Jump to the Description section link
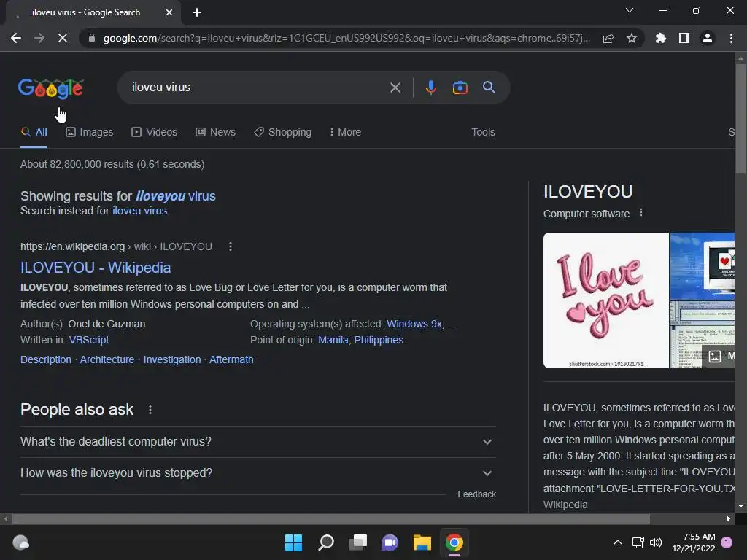The height and width of the screenshot is (560, 747). pos(46,359)
